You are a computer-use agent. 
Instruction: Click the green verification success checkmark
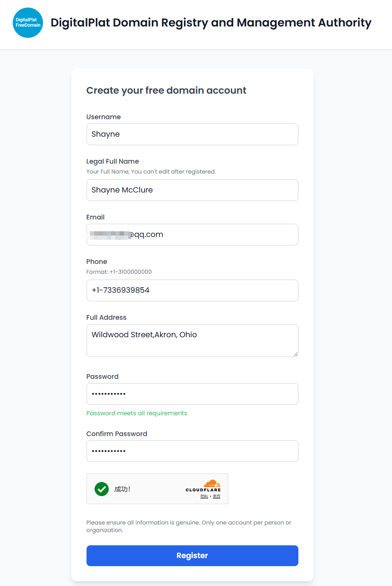pyautogui.click(x=102, y=489)
